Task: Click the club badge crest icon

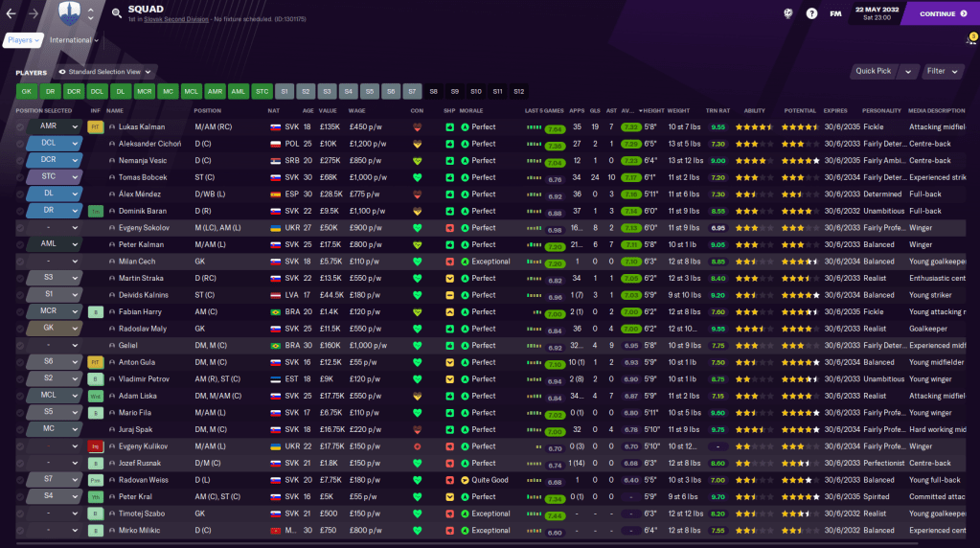Action: tap(67, 13)
